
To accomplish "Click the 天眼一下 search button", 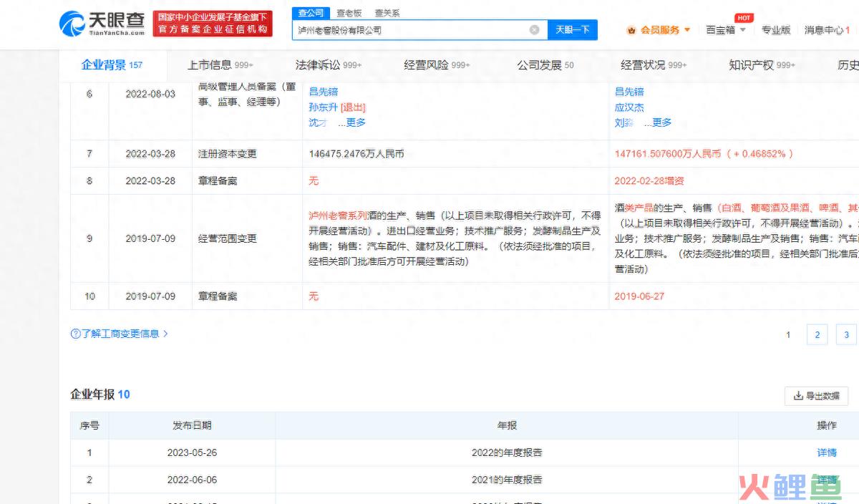I will [x=573, y=30].
